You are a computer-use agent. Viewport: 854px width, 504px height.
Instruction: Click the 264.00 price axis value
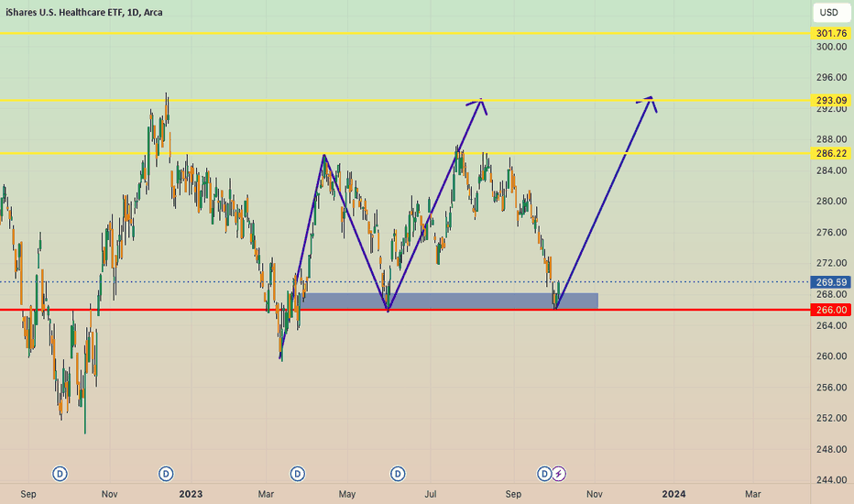(831, 325)
